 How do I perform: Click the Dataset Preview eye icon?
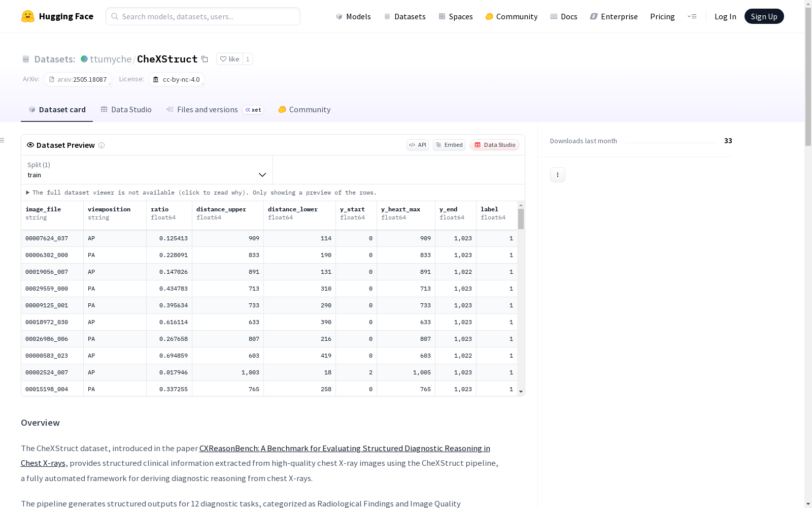click(30, 145)
